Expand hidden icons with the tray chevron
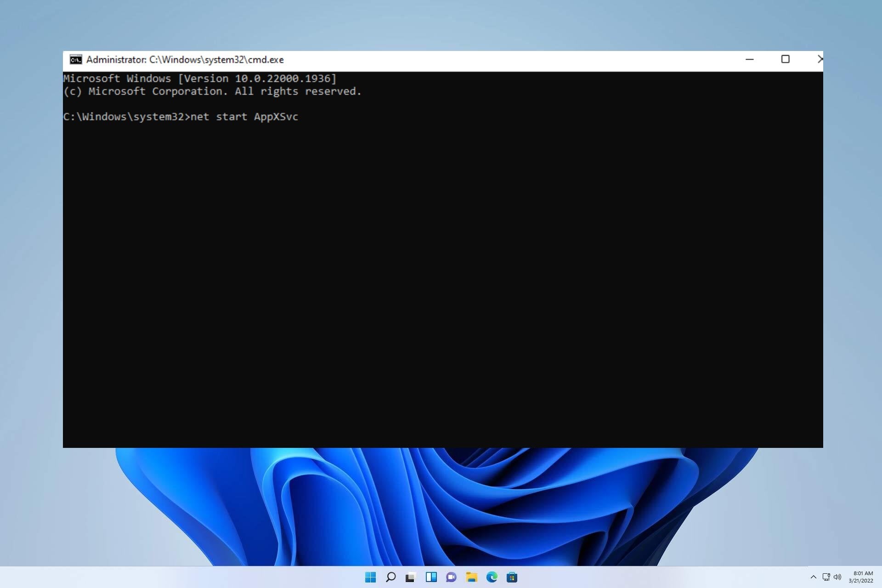 pyautogui.click(x=813, y=577)
